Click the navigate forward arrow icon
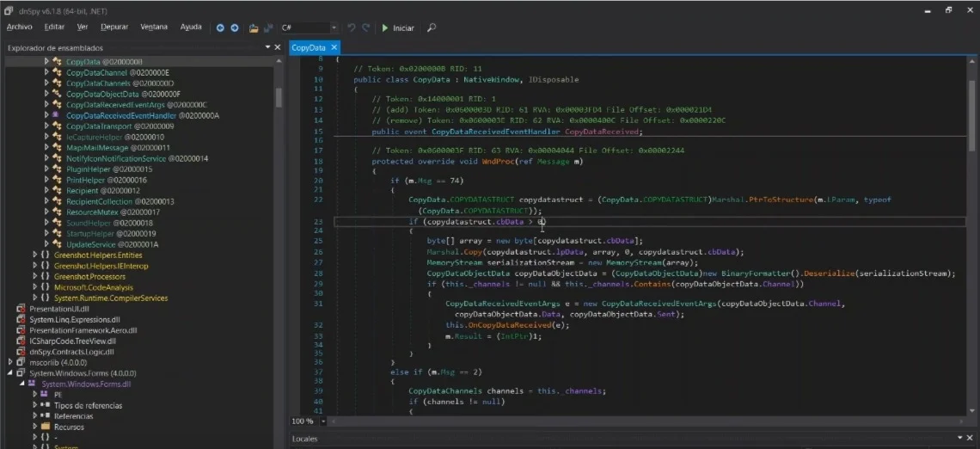Viewport: 980px width, 449px height. (234, 28)
